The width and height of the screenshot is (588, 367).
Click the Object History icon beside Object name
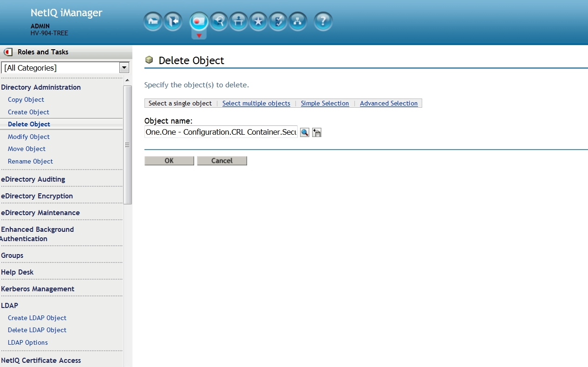pos(317,133)
